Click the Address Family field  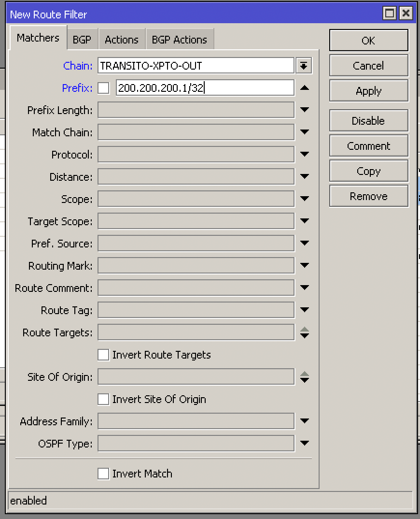click(196, 421)
